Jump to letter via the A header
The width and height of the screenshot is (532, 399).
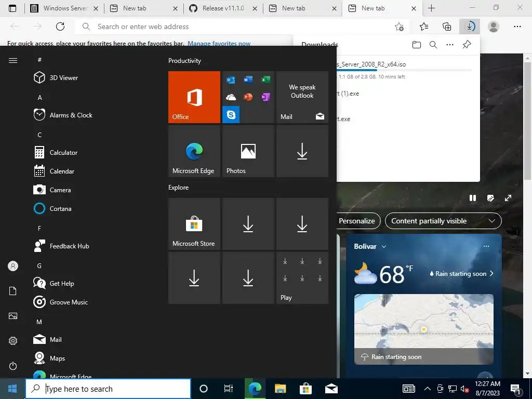[x=39, y=98]
